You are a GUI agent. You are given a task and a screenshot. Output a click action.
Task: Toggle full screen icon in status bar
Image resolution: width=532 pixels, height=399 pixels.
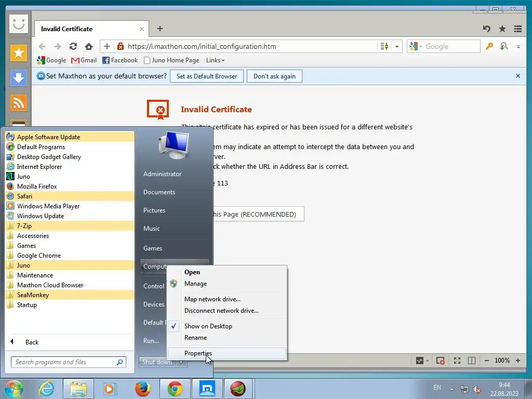tap(457, 361)
